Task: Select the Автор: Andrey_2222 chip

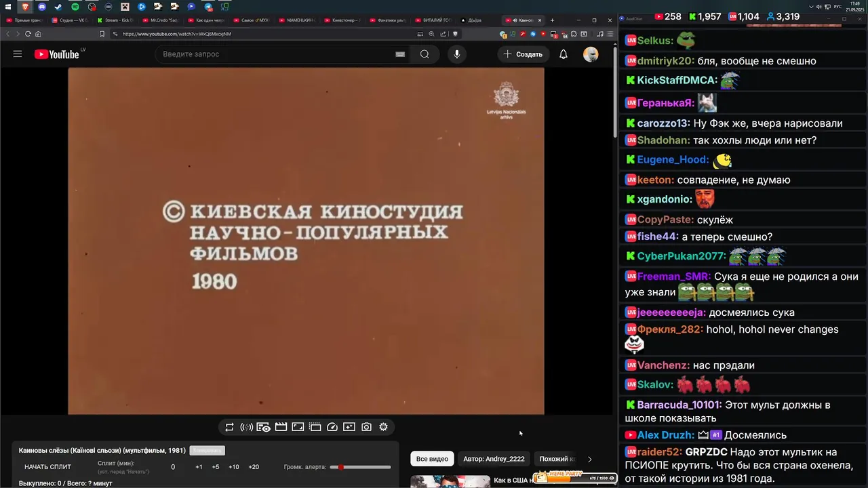Action: [x=494, y=459]
